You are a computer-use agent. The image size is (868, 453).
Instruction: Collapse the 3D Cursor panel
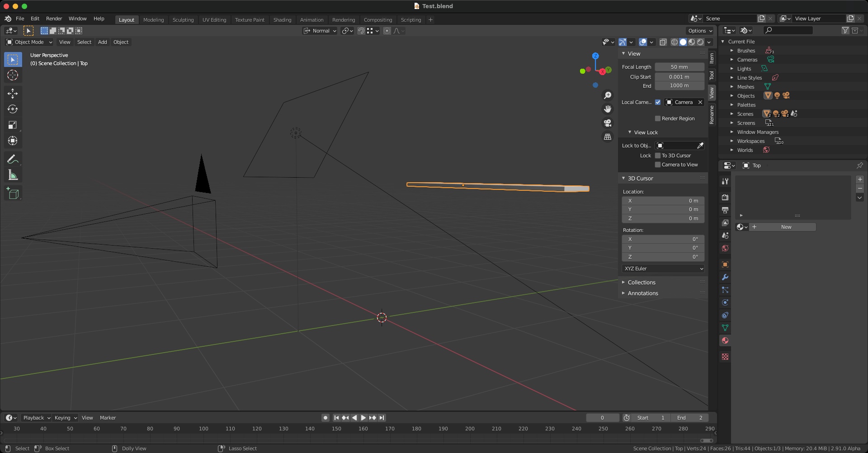[640, 179]
